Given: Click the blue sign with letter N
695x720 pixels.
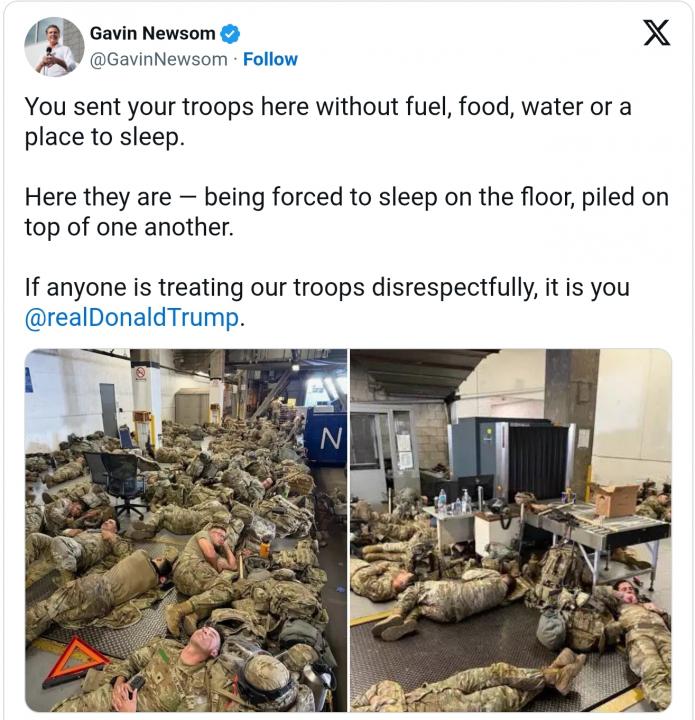Looking at the screenshot, I should pyautogui.click(x=326, y=438).
